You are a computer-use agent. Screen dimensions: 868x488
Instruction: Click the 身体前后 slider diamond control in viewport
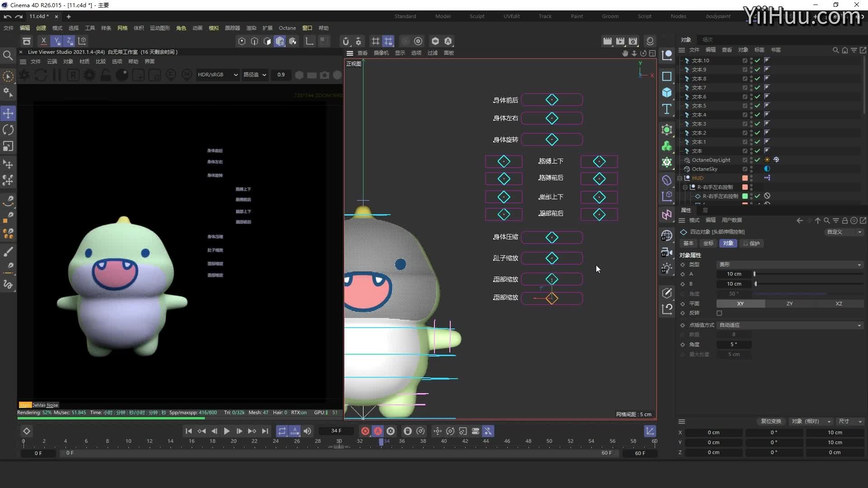click(x=552, y=100)
